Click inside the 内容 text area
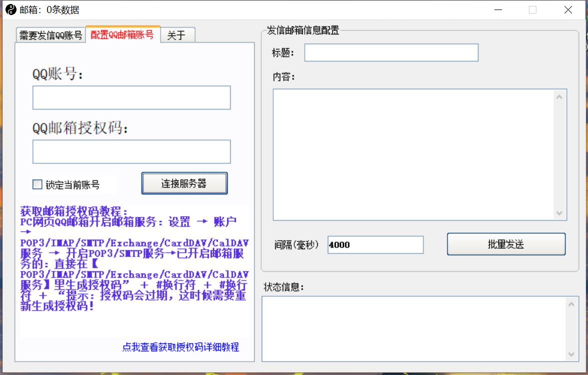Image resolution: width=588 pixels, height=375 pixels. point(413,154)
